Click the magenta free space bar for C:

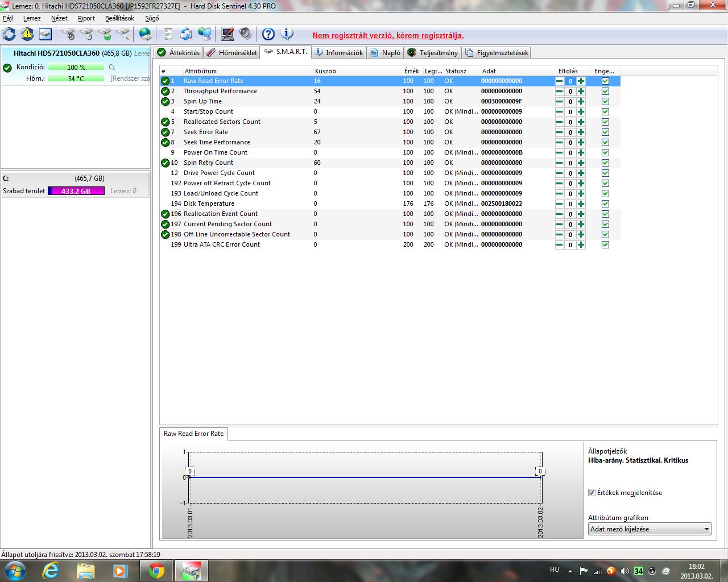(x=76, y=191)
